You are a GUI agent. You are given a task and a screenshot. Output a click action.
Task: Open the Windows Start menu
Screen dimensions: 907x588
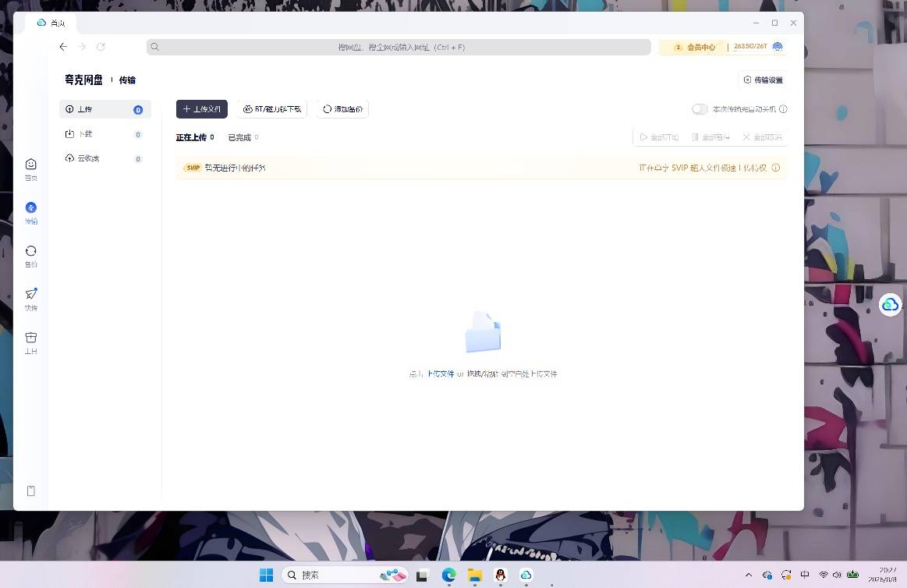pyautogui.click(x=266, y=575)
